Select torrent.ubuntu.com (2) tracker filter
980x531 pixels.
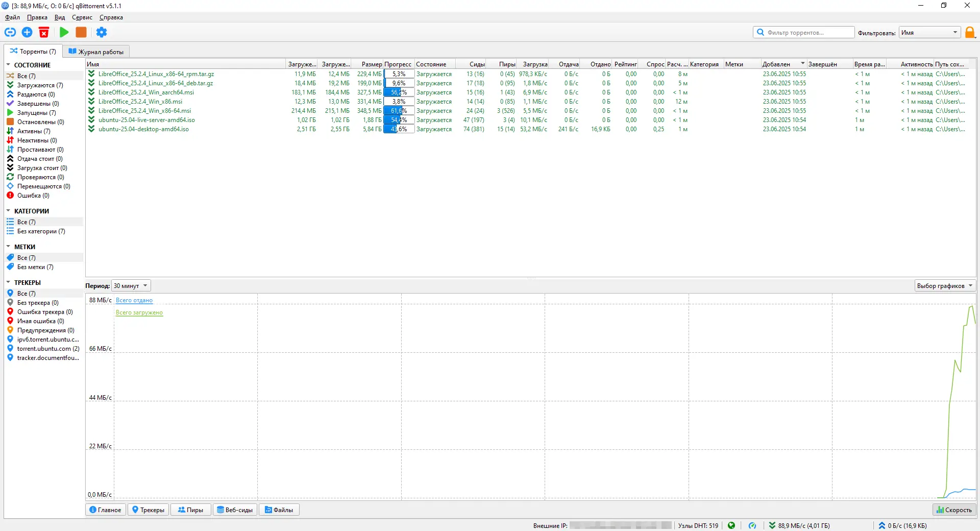48,349
